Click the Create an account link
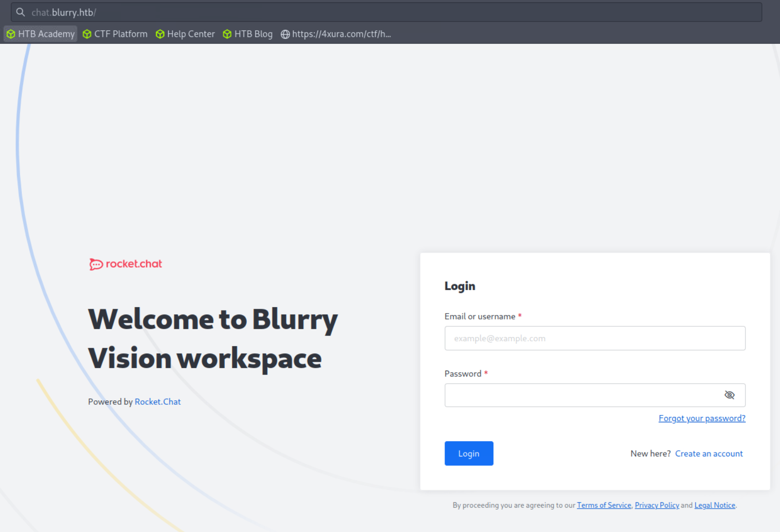The width and height of the screenshot is (780, 532). [x=708, y=453]
